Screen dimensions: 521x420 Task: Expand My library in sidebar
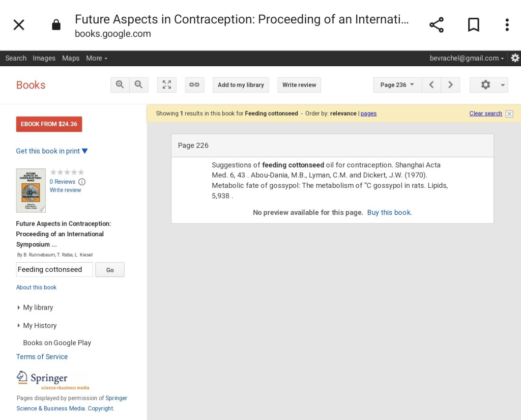[x=38, y=307]
